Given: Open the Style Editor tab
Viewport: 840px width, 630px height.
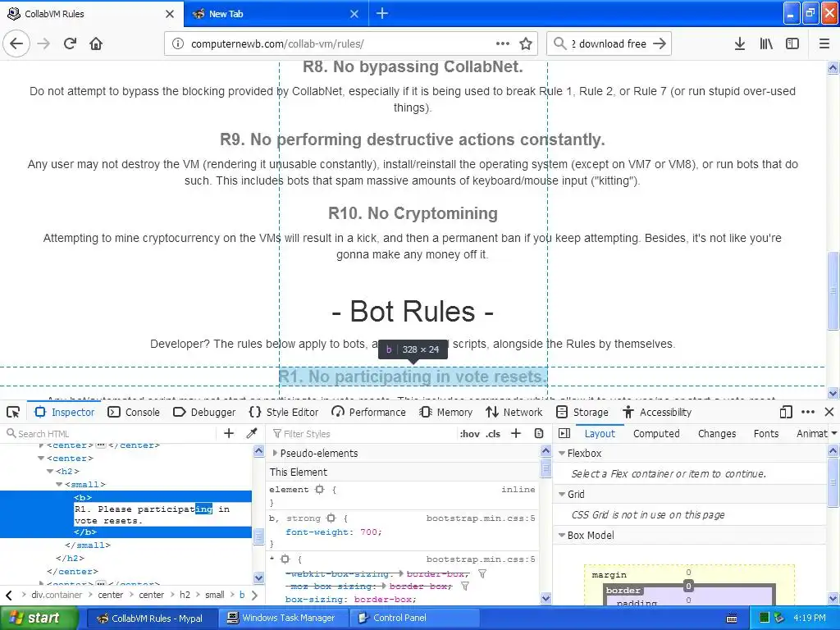Looking at the screenshot, I should click(284, 412).
